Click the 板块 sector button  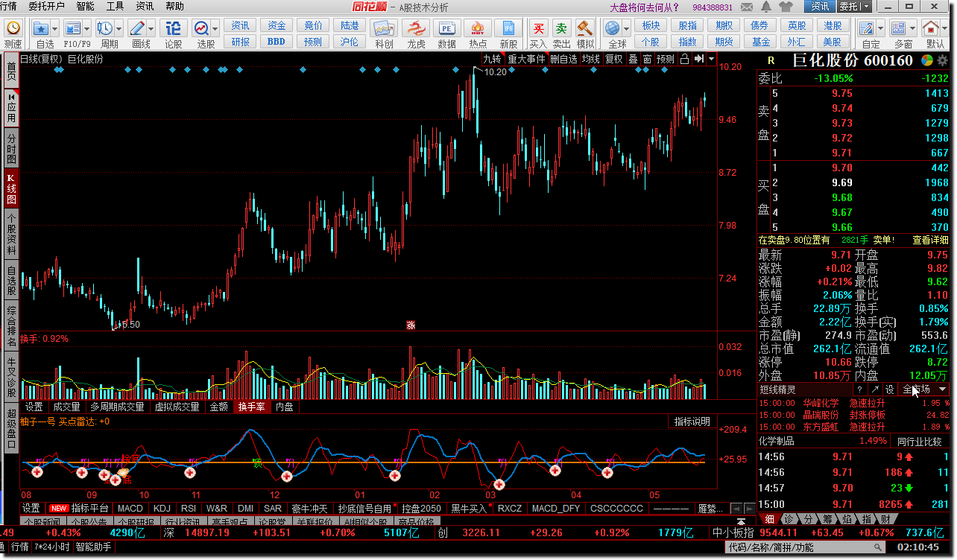click(651, 25)
